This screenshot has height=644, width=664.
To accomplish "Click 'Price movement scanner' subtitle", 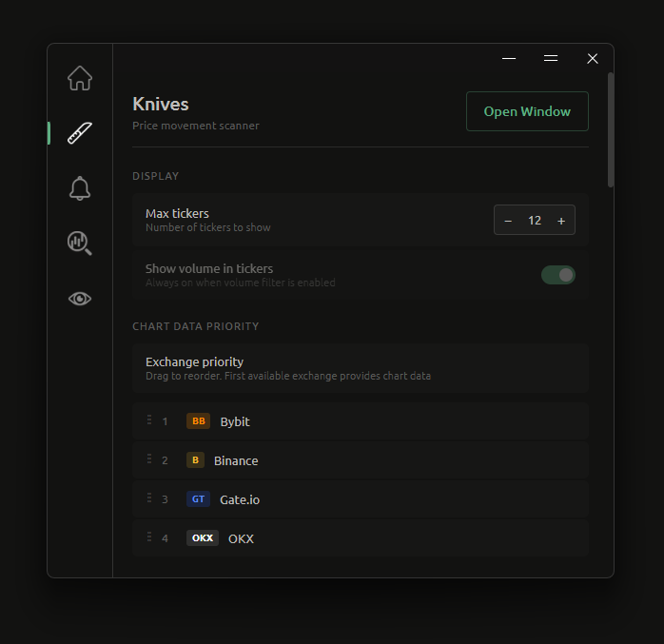I will (196, 126).
